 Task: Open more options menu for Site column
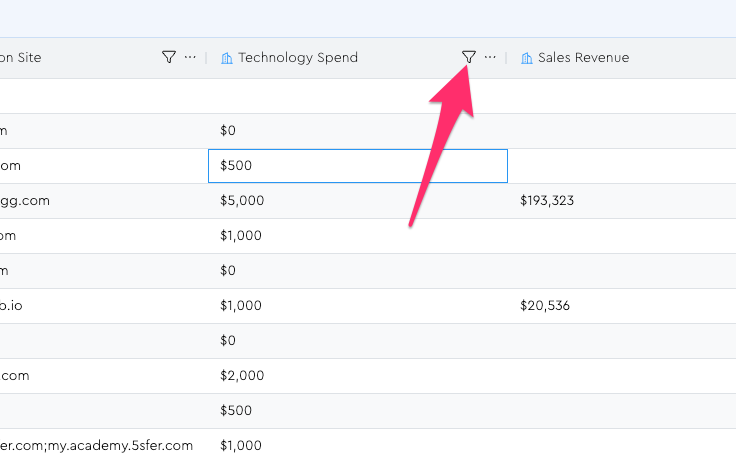pyautogui.click(x=190, y=58)
